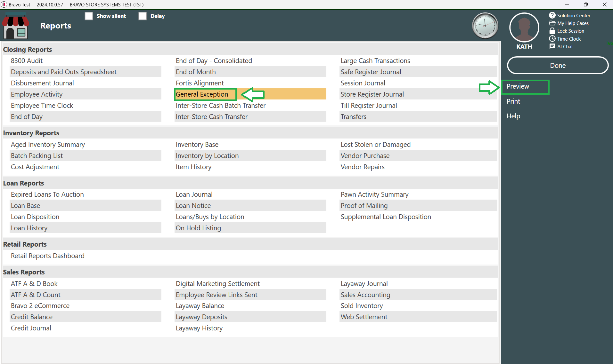This screenshot has height=364, width=613.
Task: Click the Done button
Action: pyautogui.click(x=558, y=65)
